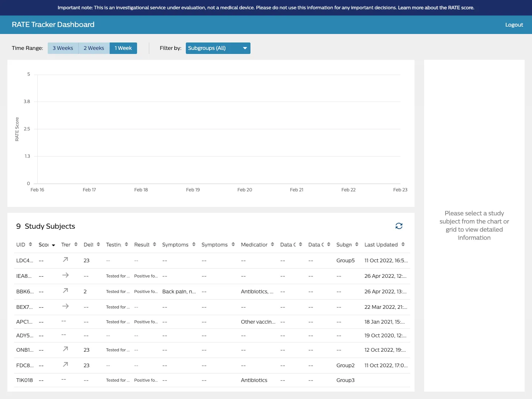Select 1 Week time range
Image resolution: width=532 pixels, height=399 pixels.
123,48
